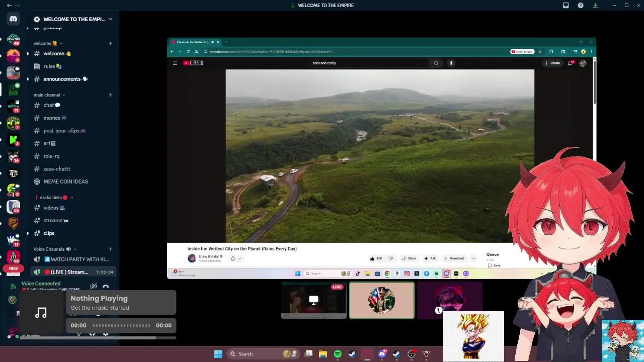Click the YouTube Create button
Viewport: 644px width, 362px height.
tap(552, 63)
